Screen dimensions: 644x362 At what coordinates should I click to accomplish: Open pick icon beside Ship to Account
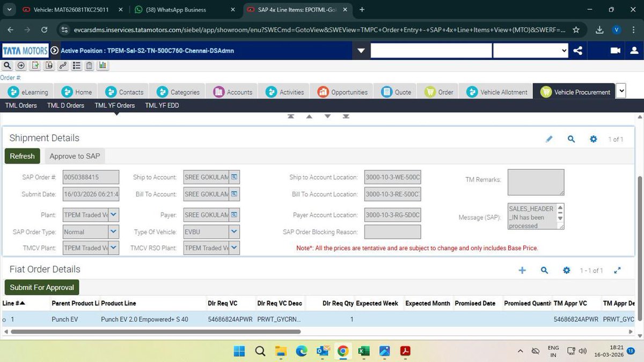tap(235, 177)
